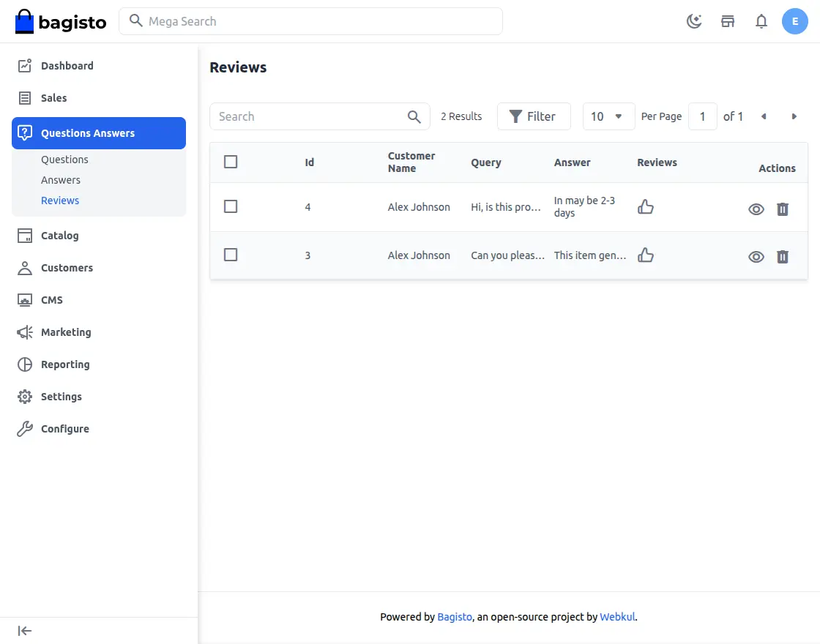The width and height of the screenshot is (820, 644).
Task: Open the Filter panel
Action: (533, 116)
